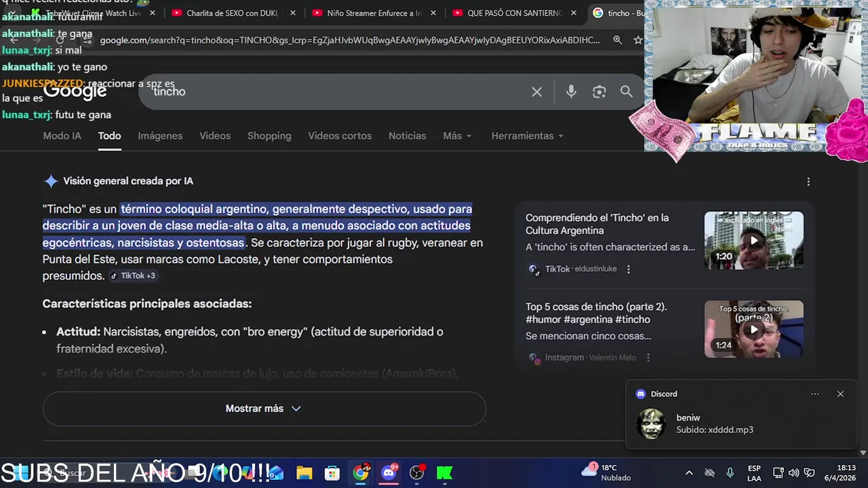
Task: Submit the search with the magnifying glass icon
Action: click(x=627, y=91)
